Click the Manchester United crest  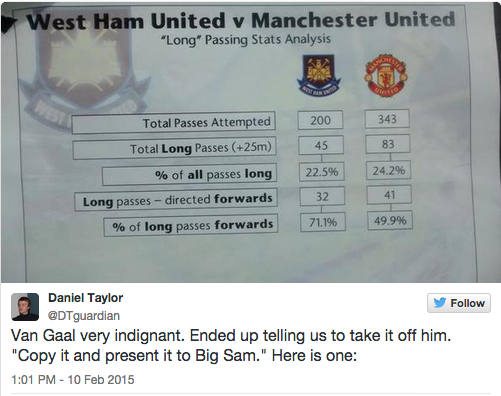click(386, 74)
